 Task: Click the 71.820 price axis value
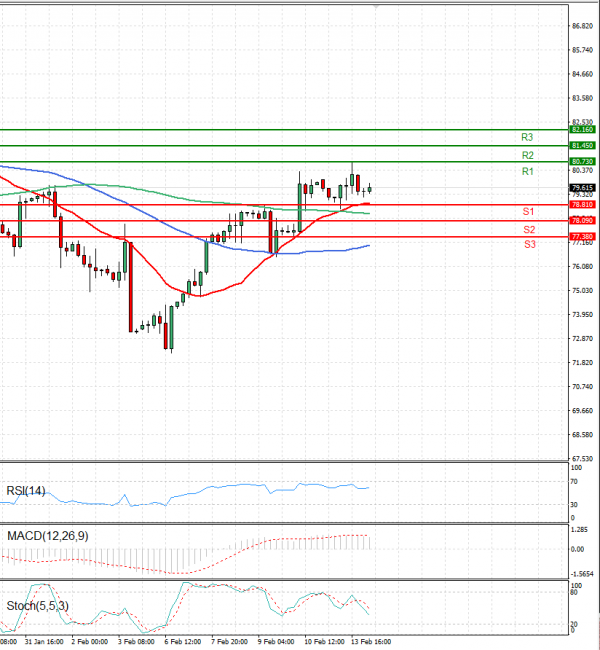click(583, 363)
